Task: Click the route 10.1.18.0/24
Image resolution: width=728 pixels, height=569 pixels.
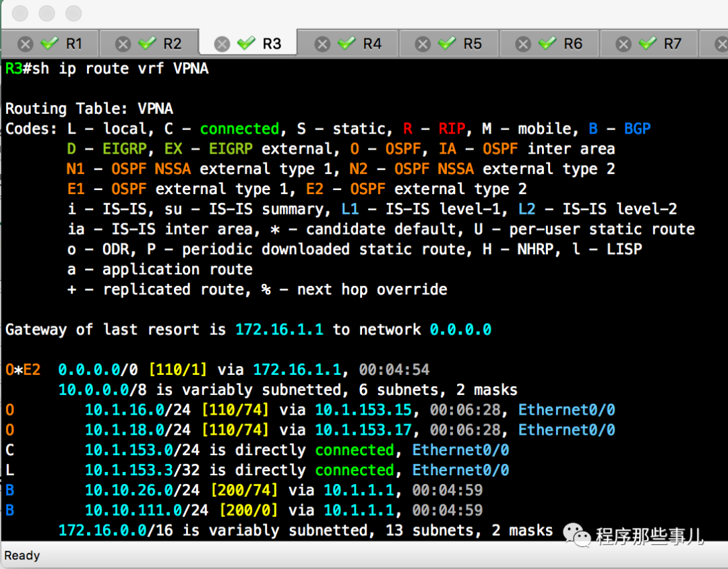Action: (x=138, y=429)
